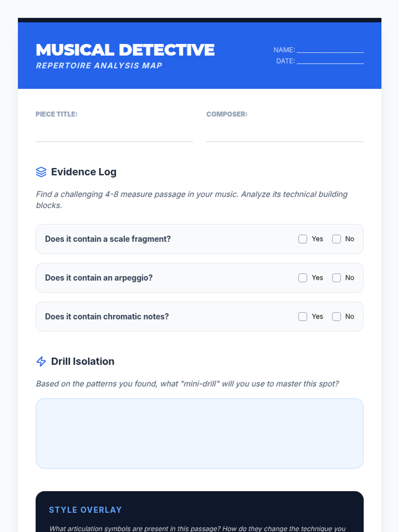This screenshot has width=399, height=532.
Task: Click the Evidence Log layers icon
Action: [41, 172]
